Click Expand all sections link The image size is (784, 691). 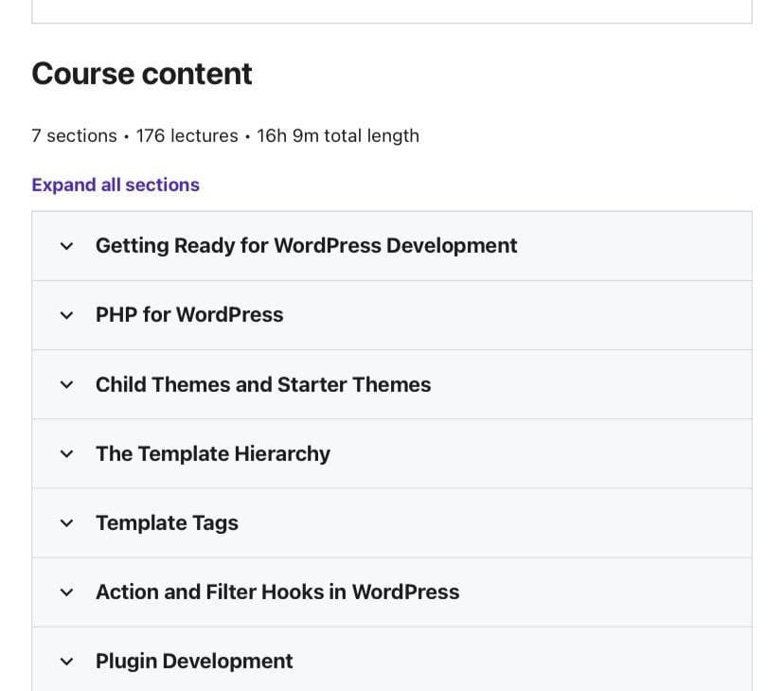(x=116, y=185)
